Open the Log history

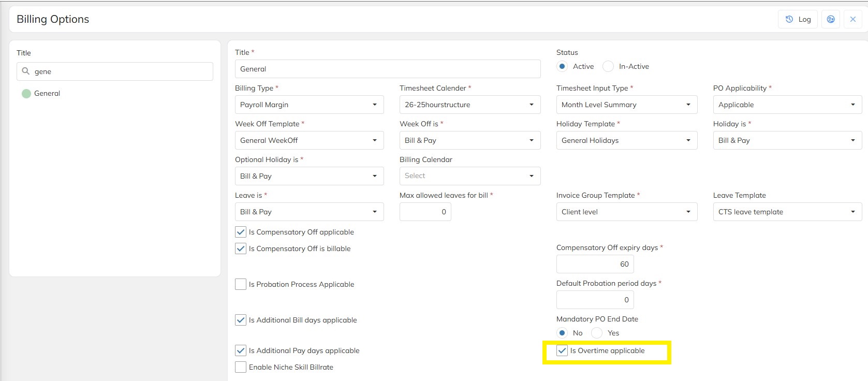coord(798,19)
